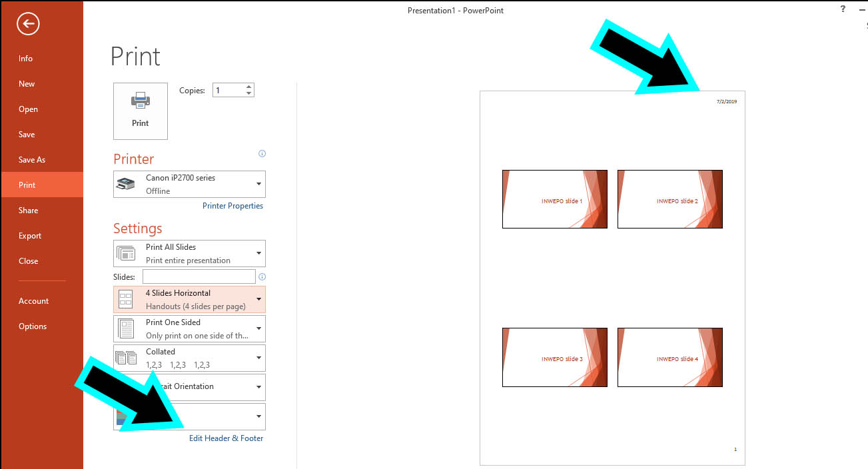Click the Slides field info icon
868x469 pixels.
click(x=262, y=276)
